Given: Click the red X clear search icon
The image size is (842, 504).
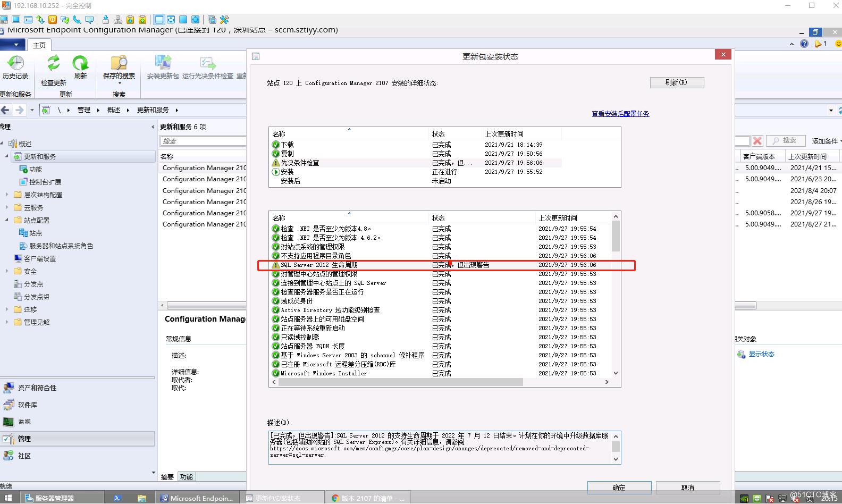Looking at the screenshot, I should [757, 141].
